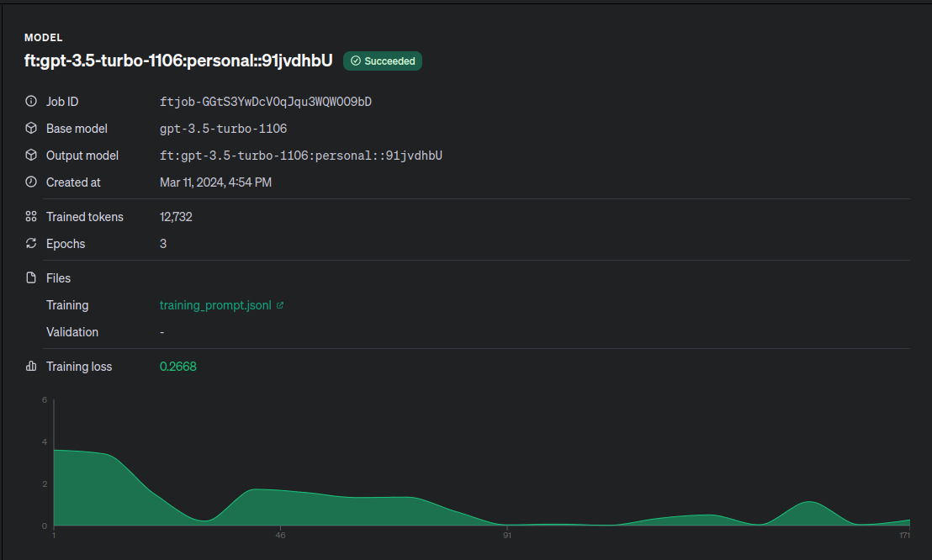932x560 pixels.
Task: Click the document icon beside Files
Action: tap(31, 278)
